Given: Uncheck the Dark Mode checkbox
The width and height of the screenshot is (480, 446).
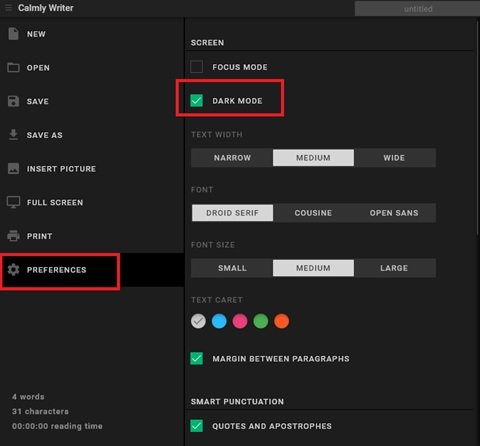Looking at the screenshot, I should pos(197,100).
